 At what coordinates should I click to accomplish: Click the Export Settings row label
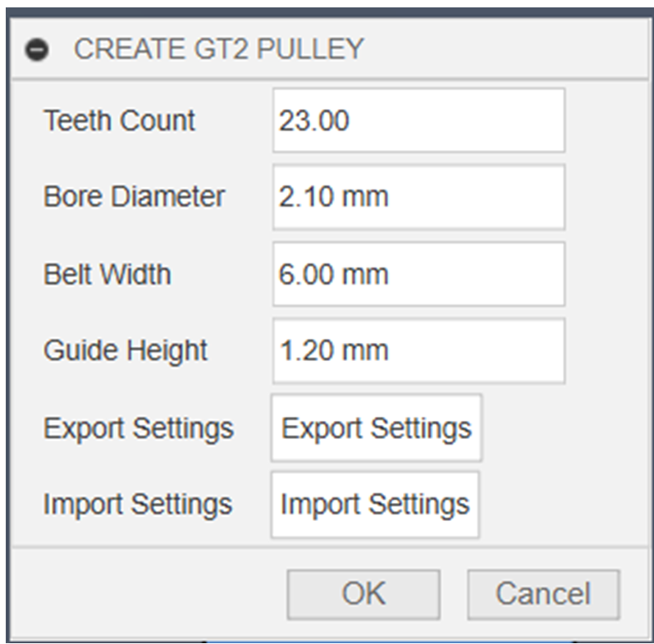tap(139, 428)
